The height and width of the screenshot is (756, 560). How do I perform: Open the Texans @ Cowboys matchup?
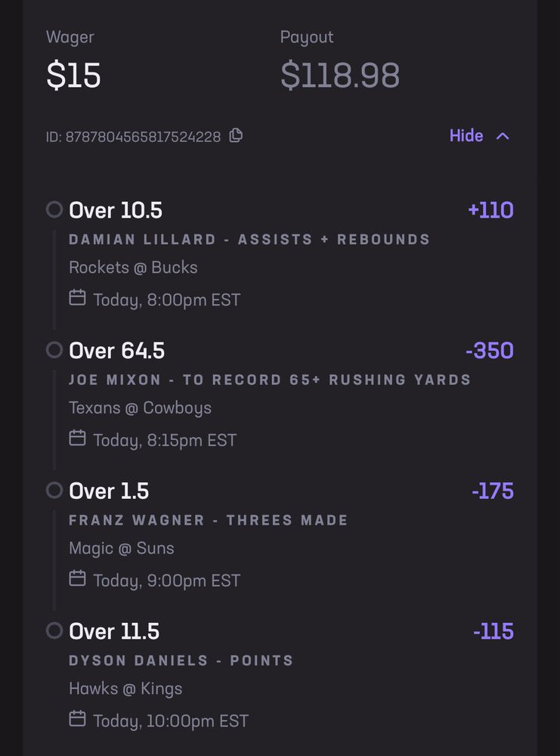coord(140,408)
